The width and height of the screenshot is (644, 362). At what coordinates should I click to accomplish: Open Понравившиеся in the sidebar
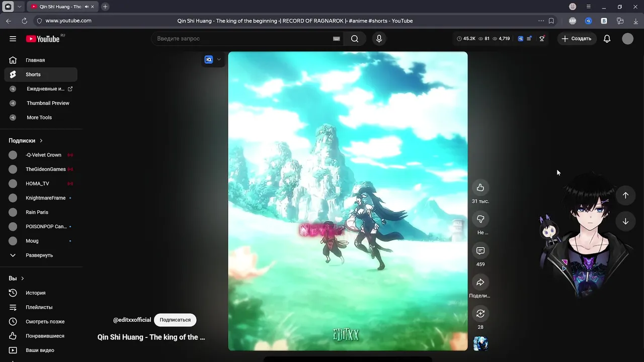click(x=40, y=336)
